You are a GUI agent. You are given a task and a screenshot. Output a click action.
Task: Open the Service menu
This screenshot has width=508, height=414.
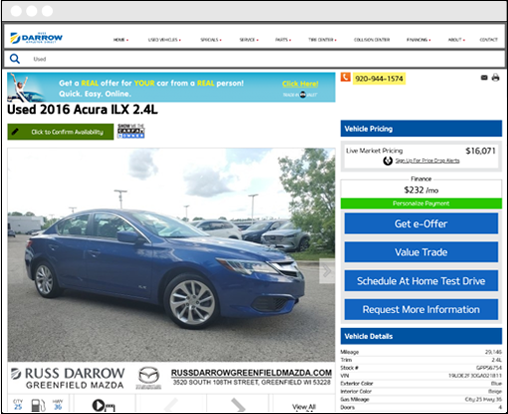tap(249, 40)
